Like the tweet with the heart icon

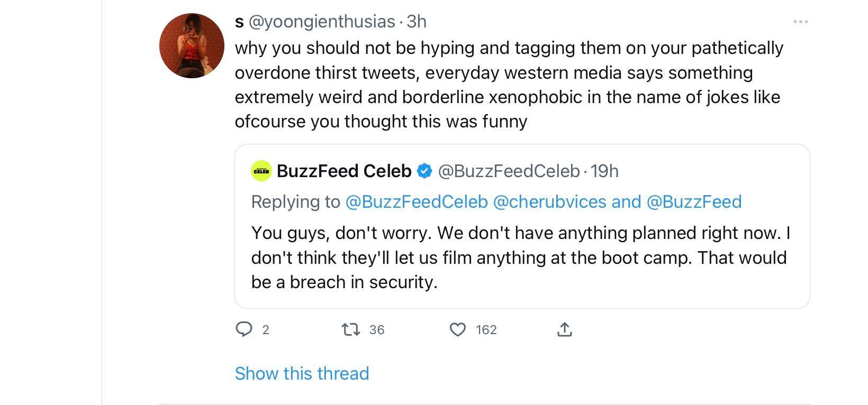click(457, 330)
